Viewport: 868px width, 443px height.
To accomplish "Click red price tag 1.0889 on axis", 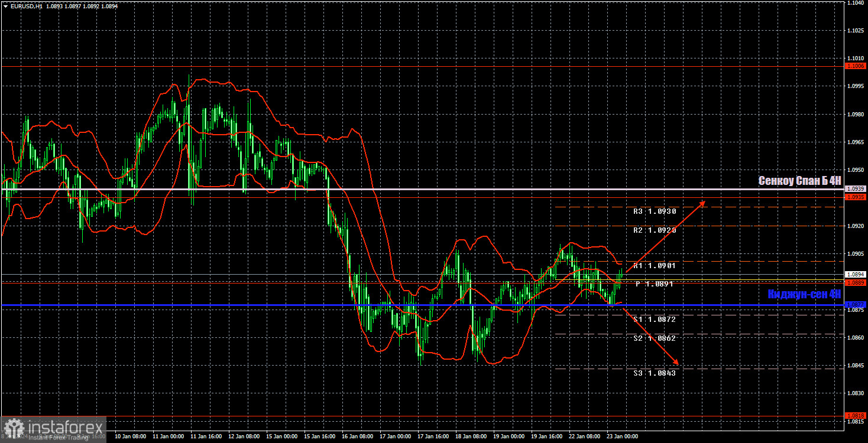I will point(856,283).
